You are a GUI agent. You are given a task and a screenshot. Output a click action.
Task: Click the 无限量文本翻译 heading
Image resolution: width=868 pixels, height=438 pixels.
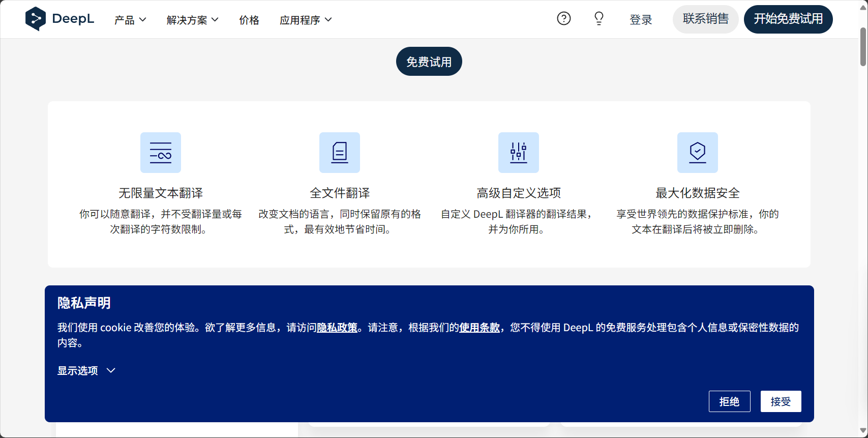(161, 193)
